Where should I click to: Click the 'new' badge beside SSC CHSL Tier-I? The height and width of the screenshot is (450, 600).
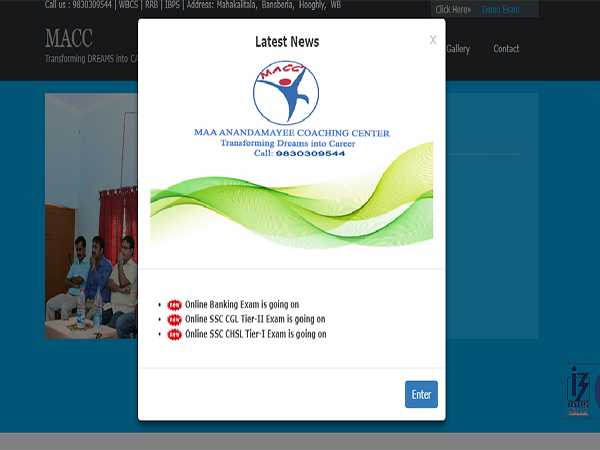click(x=175, y=334)
